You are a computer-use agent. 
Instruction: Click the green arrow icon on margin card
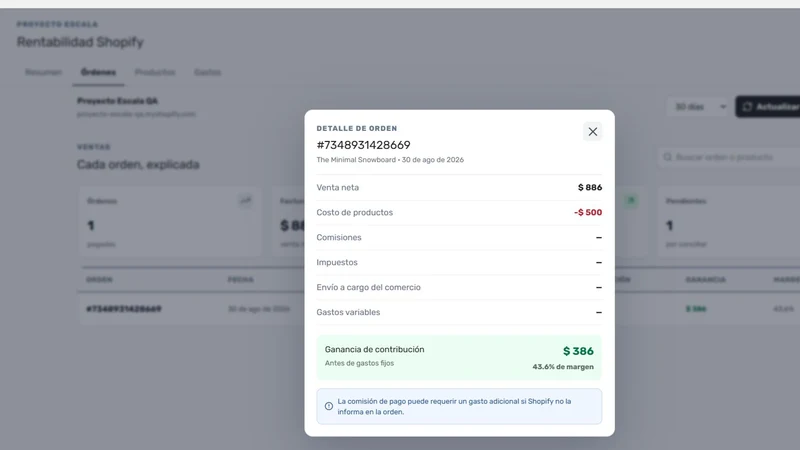tap(631, 201)
